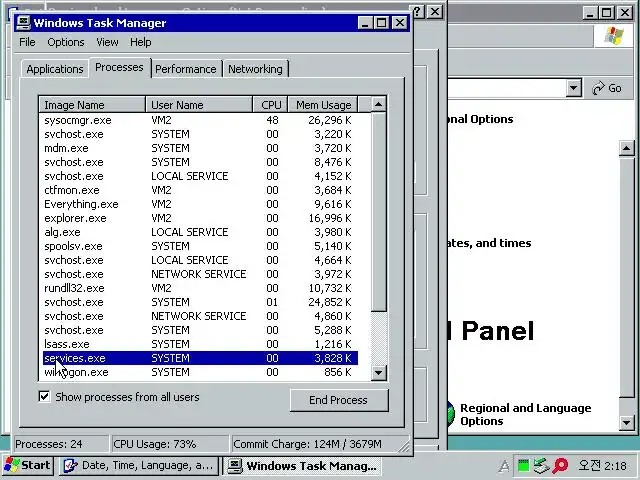640x480 pixels.
Task: Switch to the Applications tab
Action: [x=55, y=69]
